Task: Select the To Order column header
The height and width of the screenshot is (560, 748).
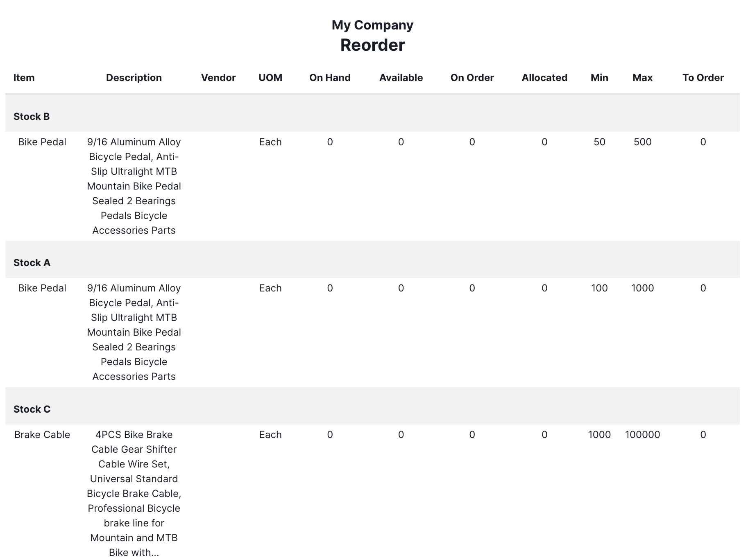Action: [x=703, y=78]
